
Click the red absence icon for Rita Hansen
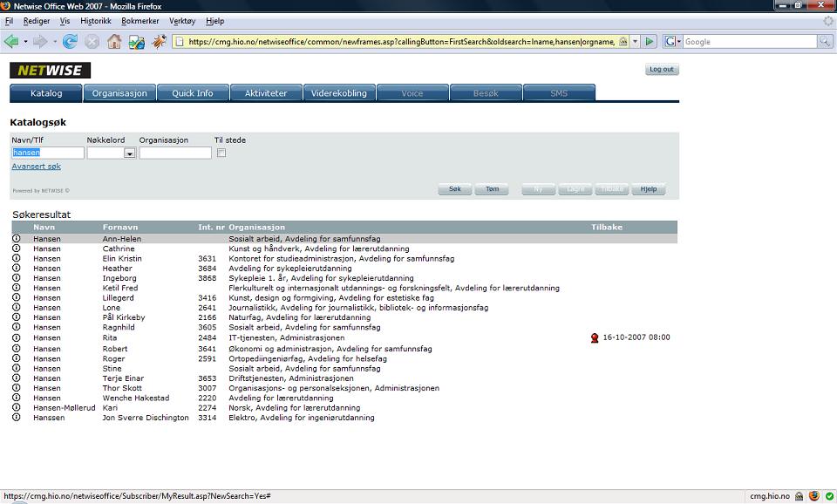pyautogui.click(x=595, y=337)
